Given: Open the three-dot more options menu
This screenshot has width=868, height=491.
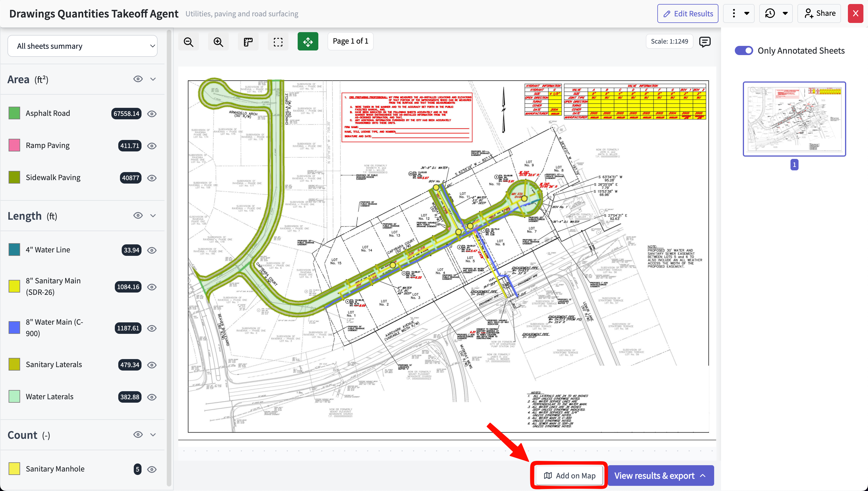Looking at the screenshot, I should (x=734, y=13).
